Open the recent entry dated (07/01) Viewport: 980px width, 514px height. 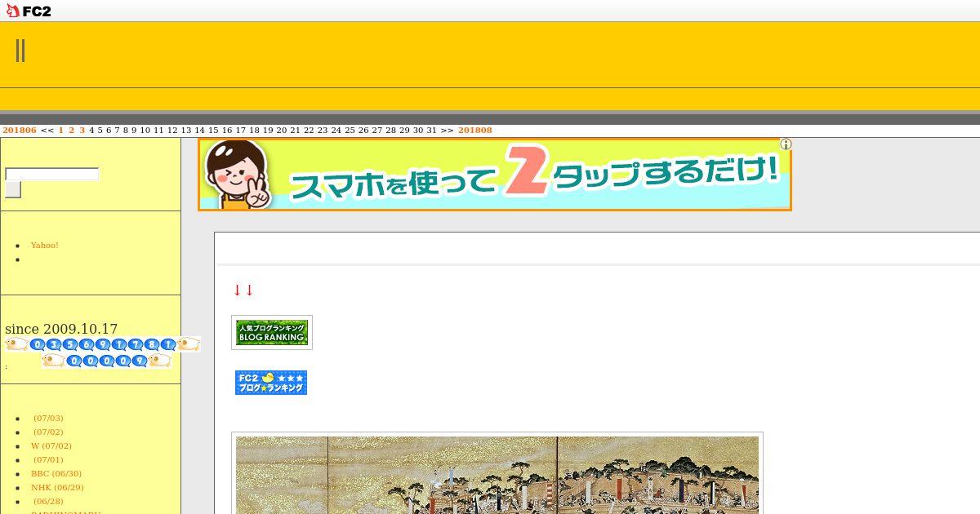coord(48,459)
